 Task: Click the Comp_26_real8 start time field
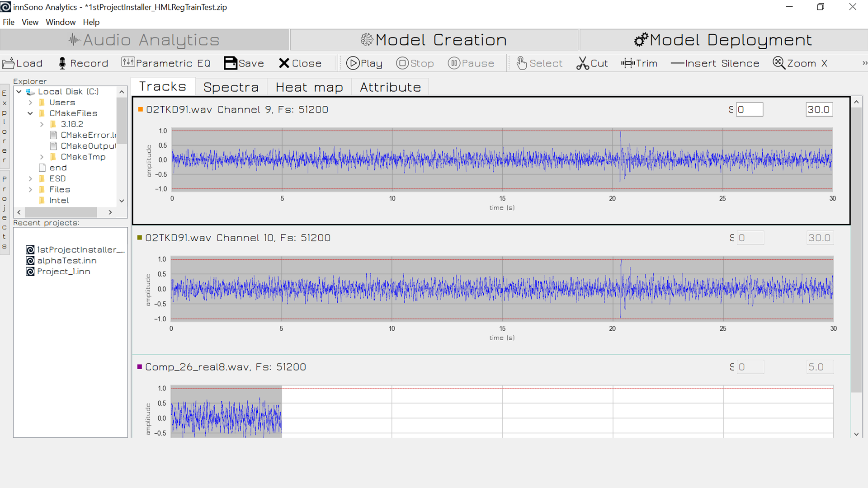[750, 367]
